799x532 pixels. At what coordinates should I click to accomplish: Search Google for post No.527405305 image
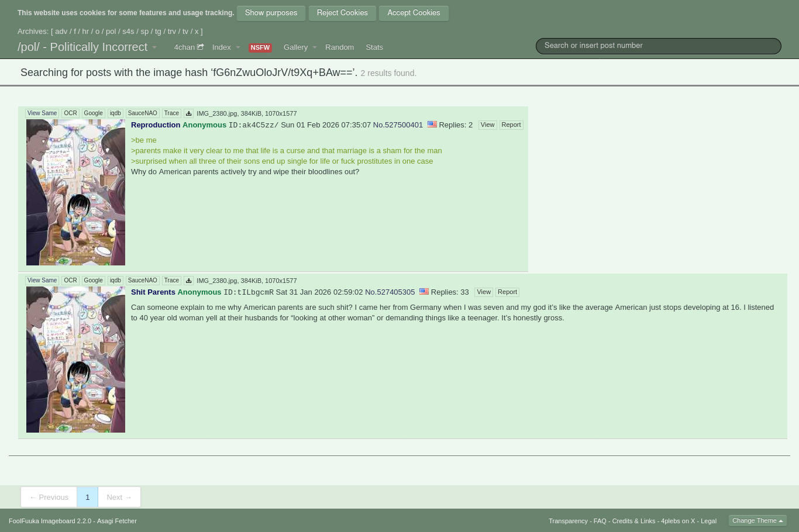[x=93, y=281]
